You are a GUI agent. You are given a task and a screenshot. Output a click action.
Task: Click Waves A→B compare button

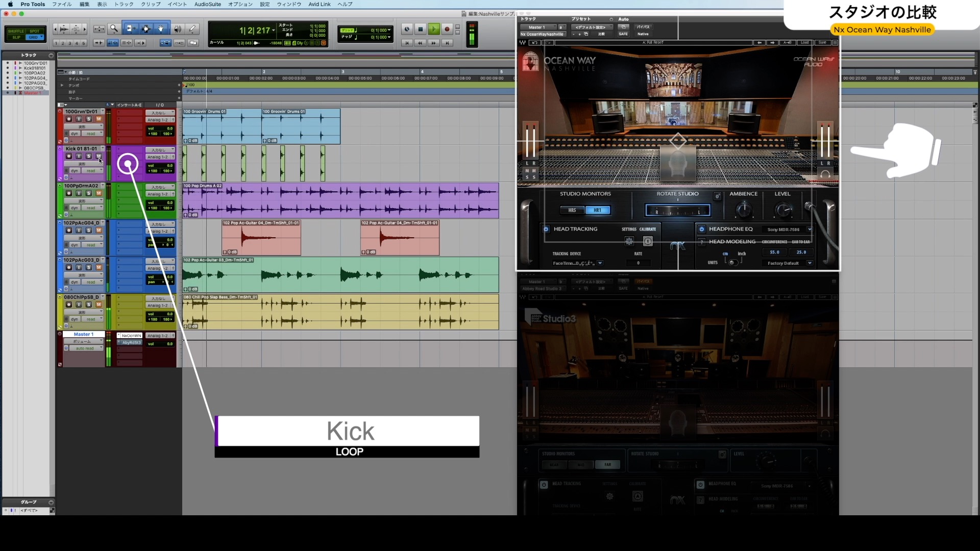click(x=788, y=43)
